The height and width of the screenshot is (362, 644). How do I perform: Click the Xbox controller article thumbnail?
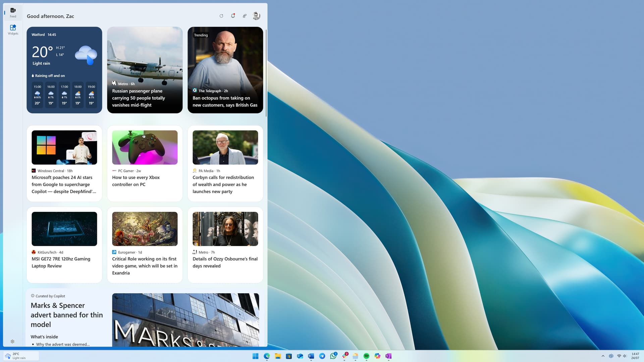145,147
